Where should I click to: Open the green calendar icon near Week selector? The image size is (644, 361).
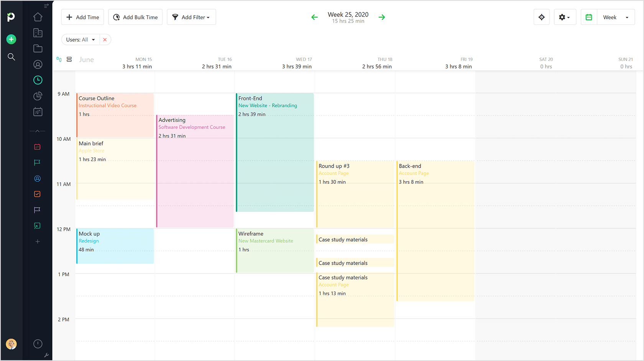click(588, 17)
